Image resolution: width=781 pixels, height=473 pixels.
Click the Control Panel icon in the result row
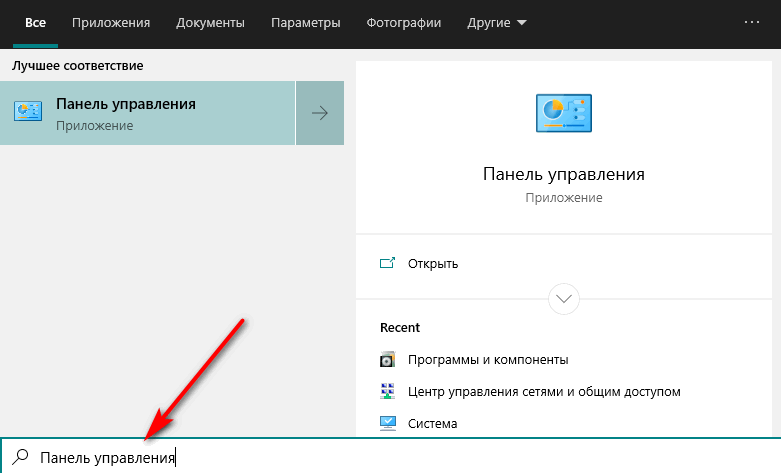28,112
